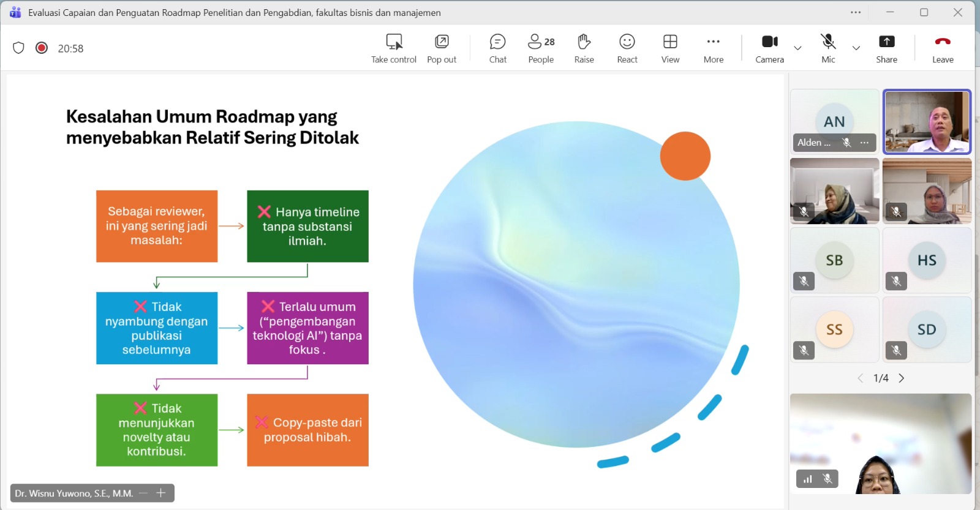
Task: Click the Hanya timeline tanpa substansi box
Action: [x=307, y=226]
